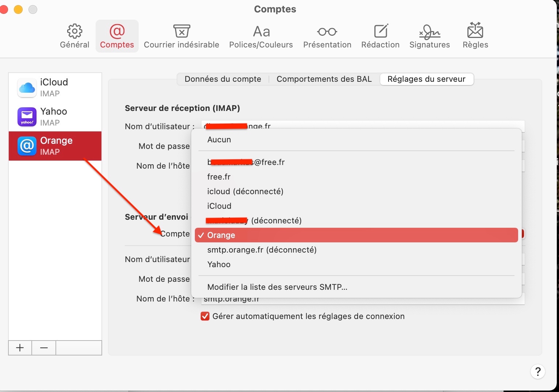Choose free.fr in the server list
This screenshot has height=392, width=559.
[x=356, y=177]
